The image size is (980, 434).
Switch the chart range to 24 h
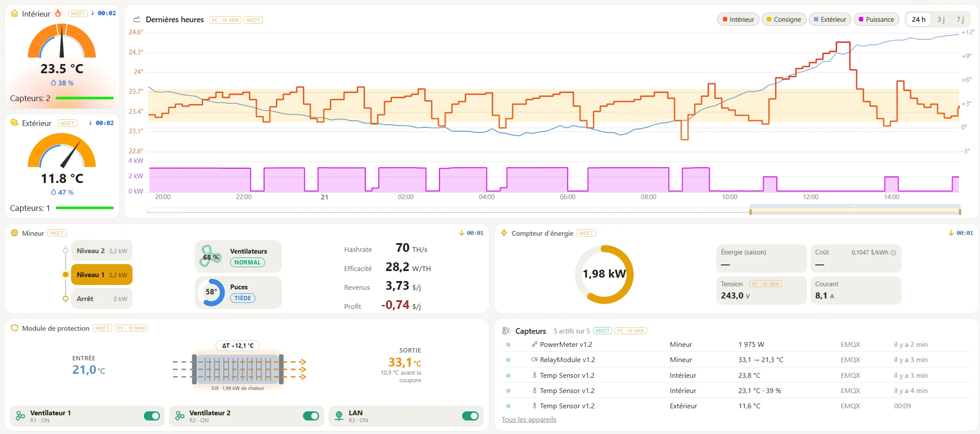919,20
